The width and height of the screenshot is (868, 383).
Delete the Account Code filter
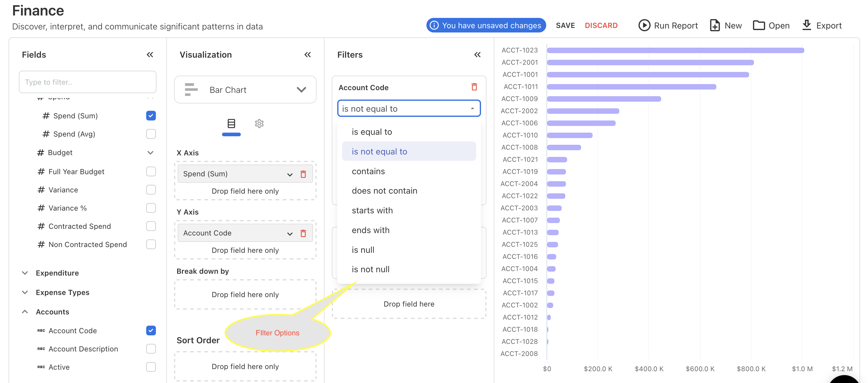click(x=474, y=87)
